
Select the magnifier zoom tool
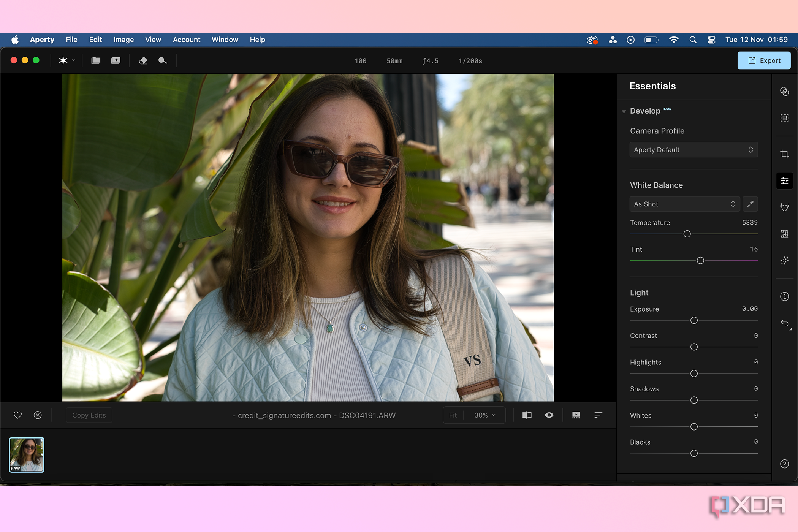coord(163,60)
